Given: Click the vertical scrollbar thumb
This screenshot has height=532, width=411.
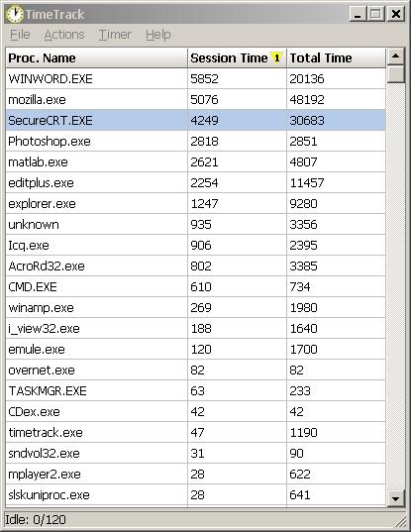Looking at the screenshot, I should coord(395,74).
